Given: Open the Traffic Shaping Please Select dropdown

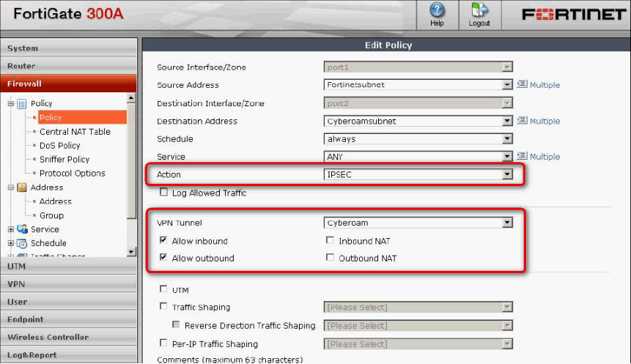Looking at the screenshot, I should [418, 308].
